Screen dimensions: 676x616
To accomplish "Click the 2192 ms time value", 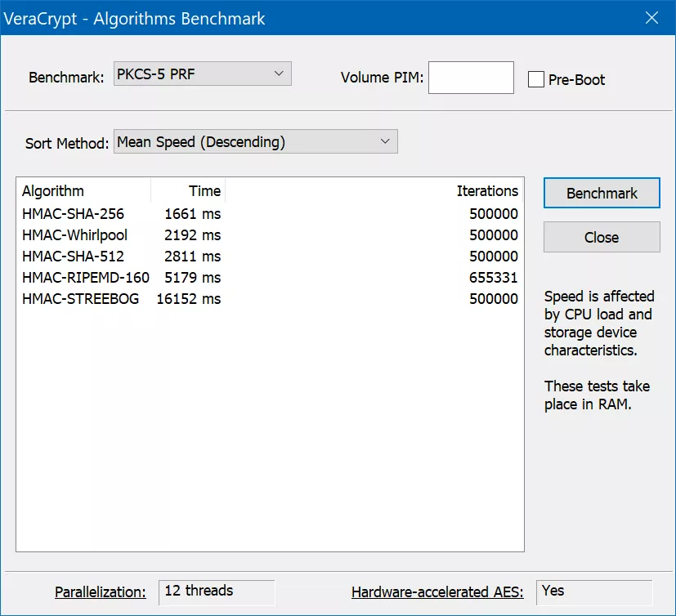I will [193, 234].
